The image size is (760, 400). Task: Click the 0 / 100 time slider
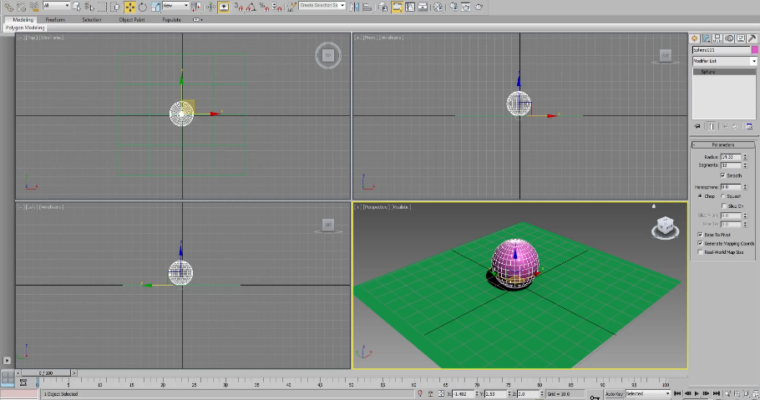46,373
